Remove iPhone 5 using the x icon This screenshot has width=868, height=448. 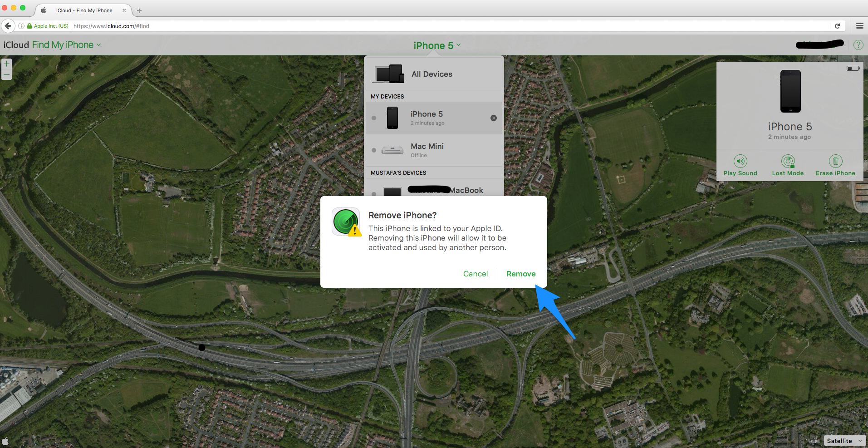[494, 118]
